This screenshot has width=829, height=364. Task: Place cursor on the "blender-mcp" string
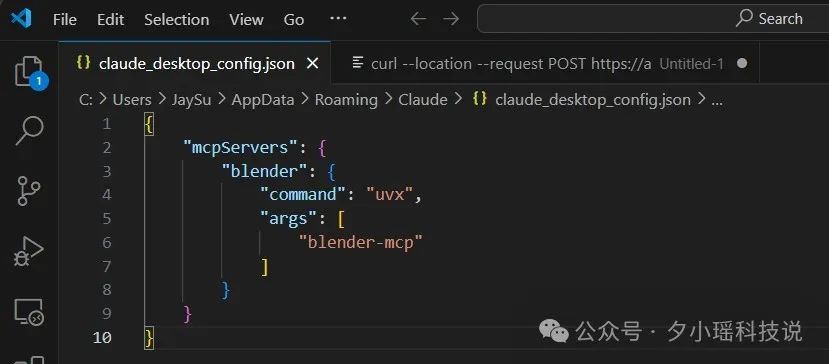[361, 242]
